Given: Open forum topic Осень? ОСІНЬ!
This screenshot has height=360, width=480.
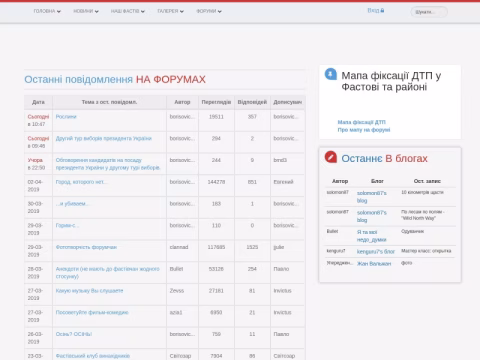Looking at the screenshot, I should coord(74,334).
